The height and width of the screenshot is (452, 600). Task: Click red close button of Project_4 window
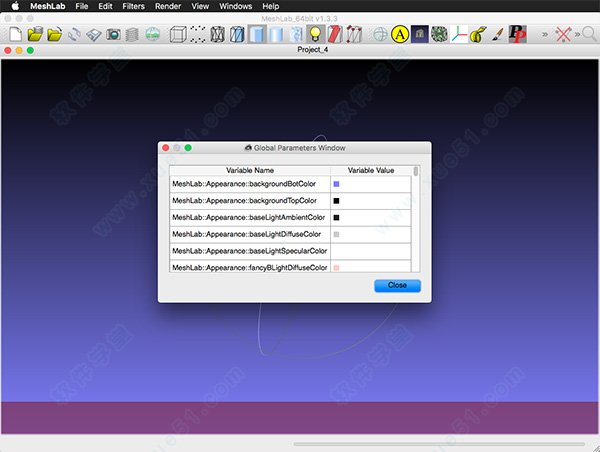(x=8, y=50)
